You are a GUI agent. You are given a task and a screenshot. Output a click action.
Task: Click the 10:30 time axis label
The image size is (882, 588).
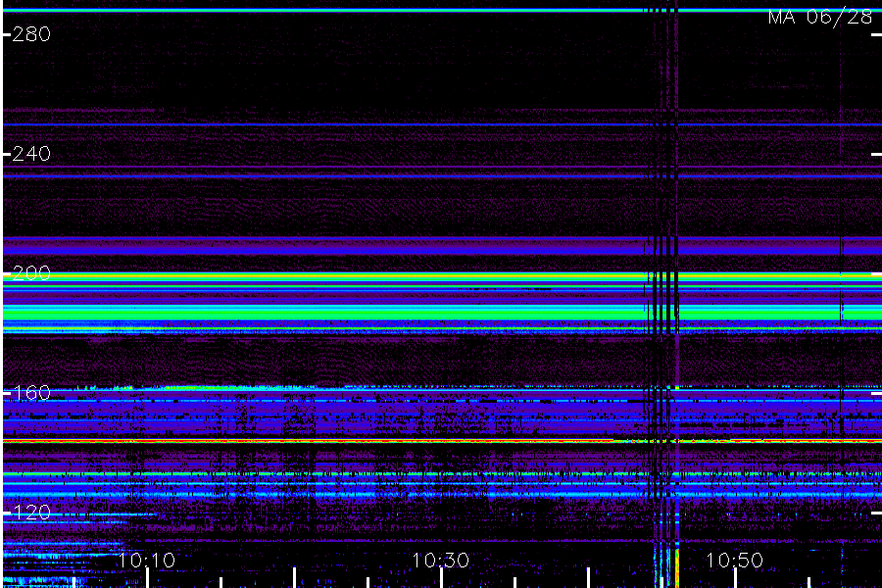coord(440,560)
